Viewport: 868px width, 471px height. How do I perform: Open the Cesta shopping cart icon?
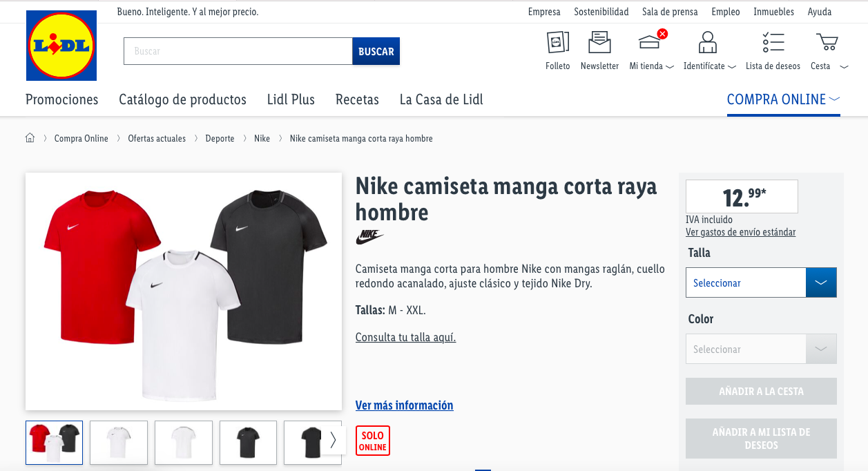point(826,43)
